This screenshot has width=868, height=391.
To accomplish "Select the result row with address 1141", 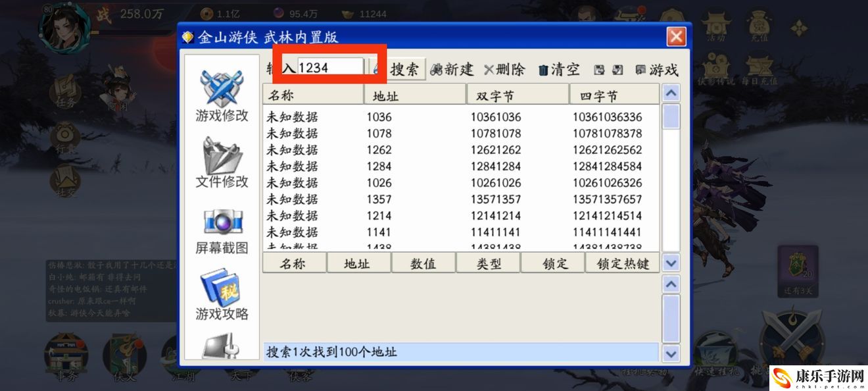I will 461,232.
